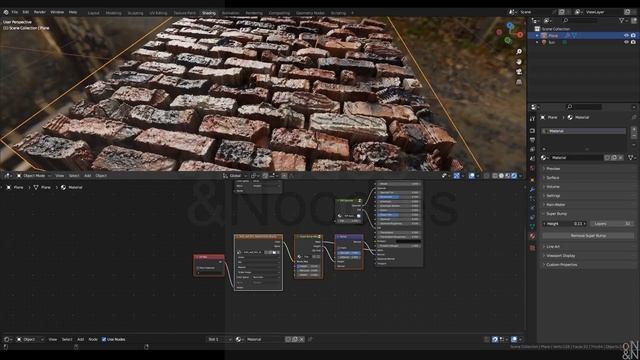Viewport: 640px width, 360px height.
Task: Expand the Preview panel
Action: pyautogui.click(x=553, y=169)
